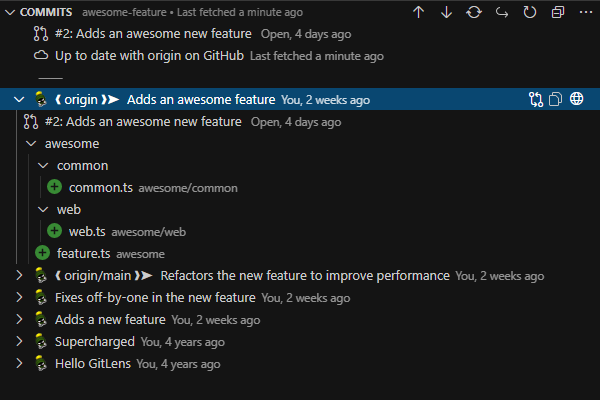Click the Pull (down arrow) icon
Image resolution: width=600 pixels, height=400 pixels.
[446, 12]
